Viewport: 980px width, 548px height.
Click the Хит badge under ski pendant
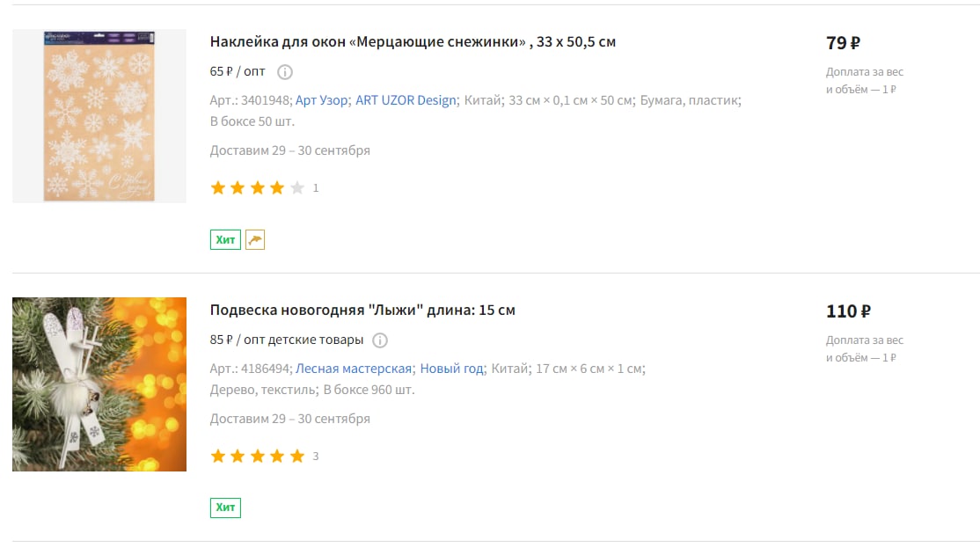tap(225, 508)
